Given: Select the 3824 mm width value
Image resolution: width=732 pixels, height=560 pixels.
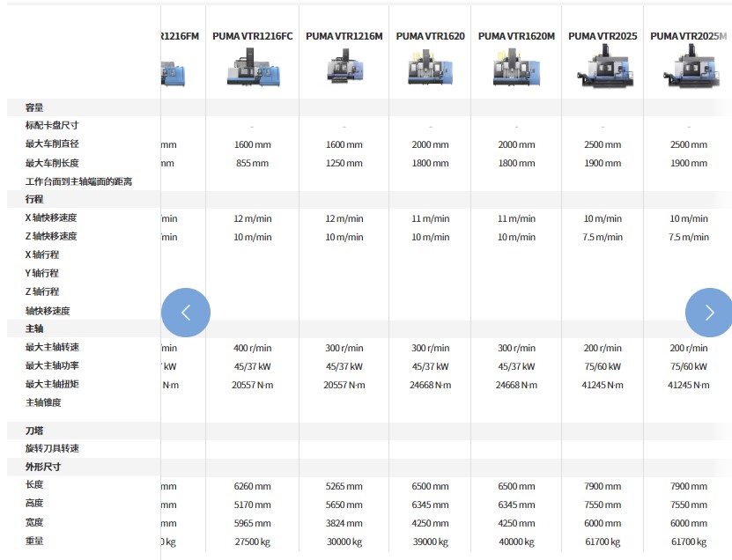Looking at the screenshot, I should tap(344, 524).
